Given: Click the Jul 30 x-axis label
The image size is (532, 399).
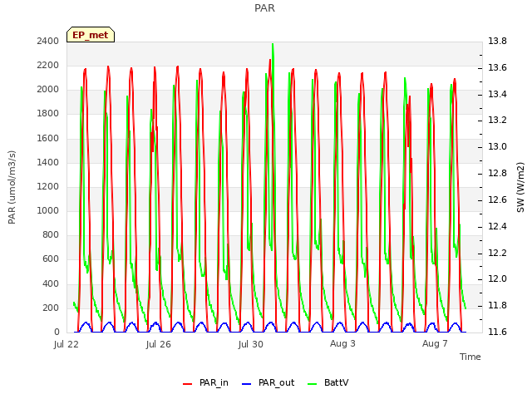Looking at the screenshot, I should tap(251, 344).
